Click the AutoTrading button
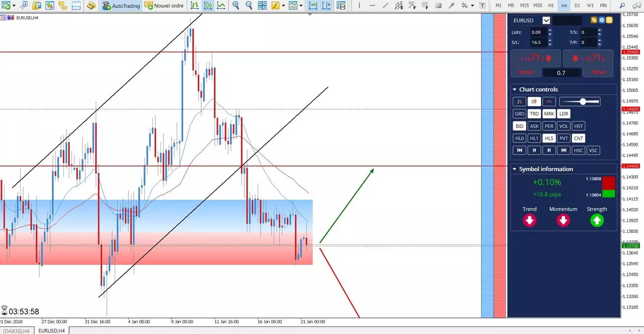Screen dimensions: 644x334 coord(121,6)
